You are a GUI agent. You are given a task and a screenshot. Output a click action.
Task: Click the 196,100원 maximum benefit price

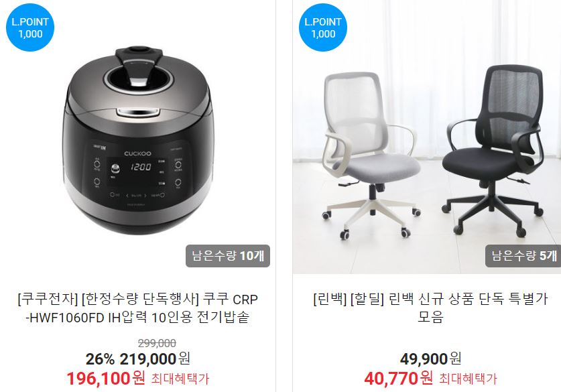105,379
